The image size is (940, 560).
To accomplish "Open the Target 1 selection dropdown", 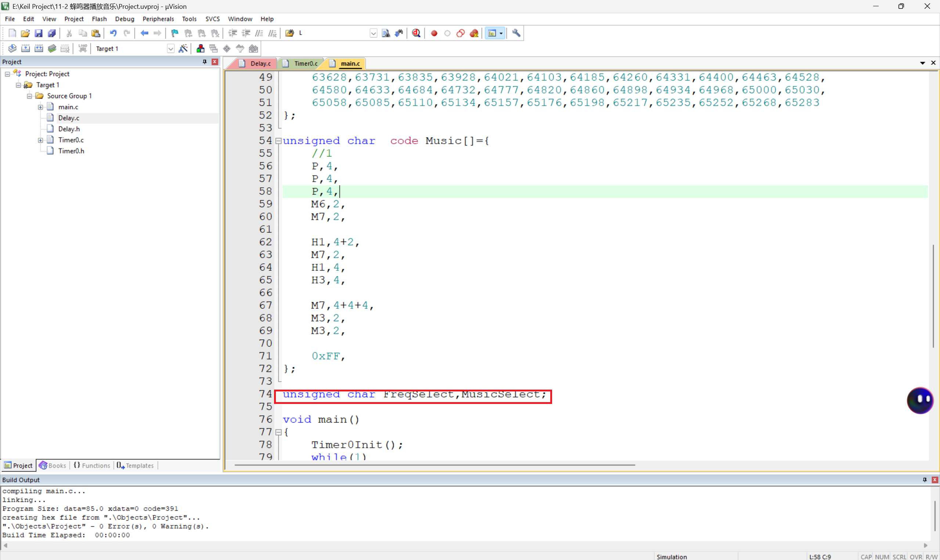I will pyautogui.click(x=170, y=49).
